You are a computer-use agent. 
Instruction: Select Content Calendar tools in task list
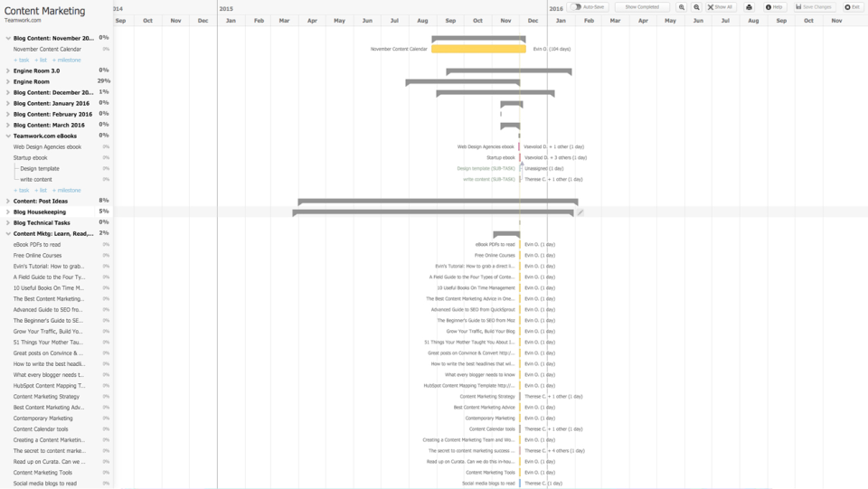pyautogui.click(x=41, y=429)
